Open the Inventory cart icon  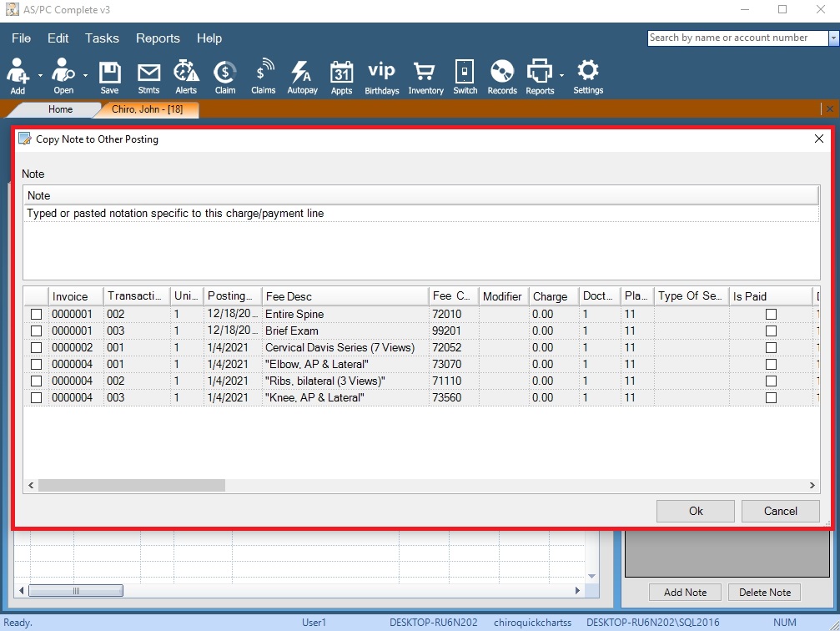[x=425, y=77]
